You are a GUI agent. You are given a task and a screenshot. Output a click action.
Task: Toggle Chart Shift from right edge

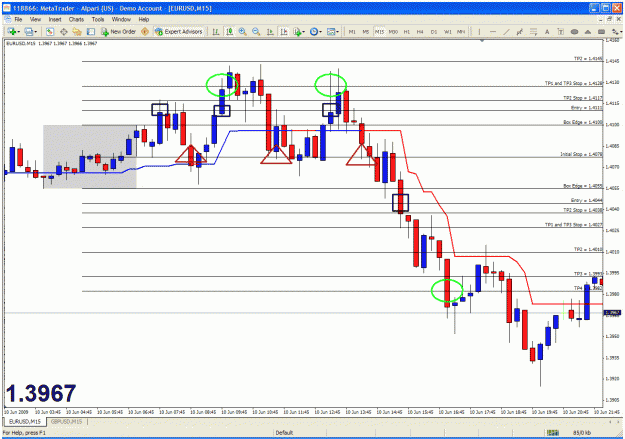pyautogui.click(x=283, y=31)
